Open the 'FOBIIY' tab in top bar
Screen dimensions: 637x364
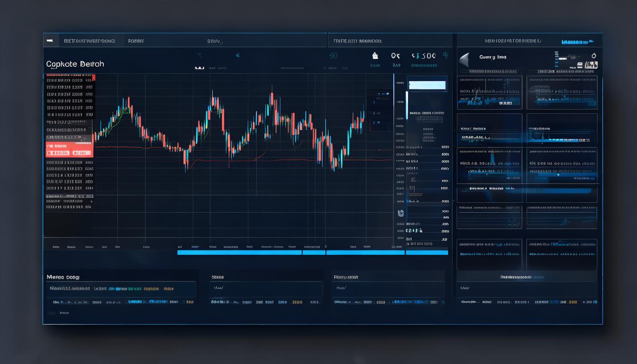click(x=136, y=41)
